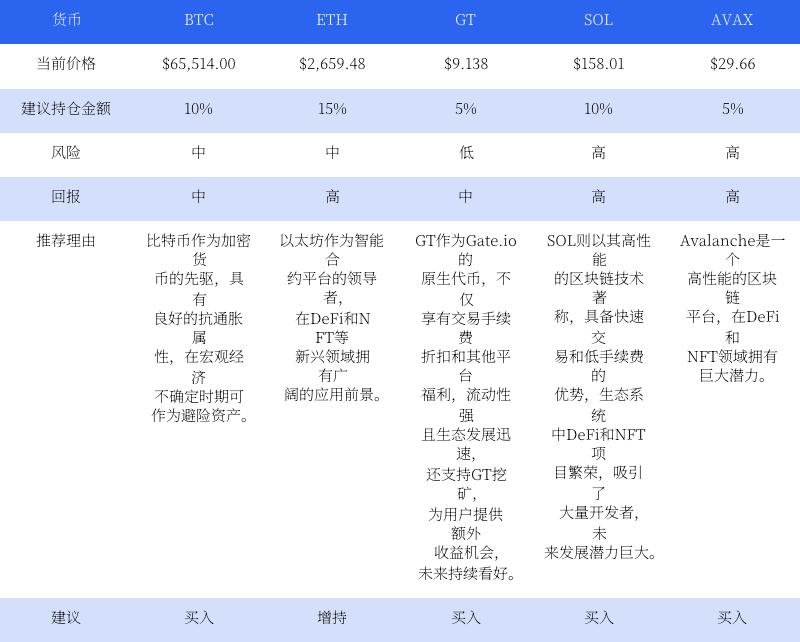The image size is (800, 642).
Task: Select the 增持 recommendation cell
Action: tap(332, 618)
